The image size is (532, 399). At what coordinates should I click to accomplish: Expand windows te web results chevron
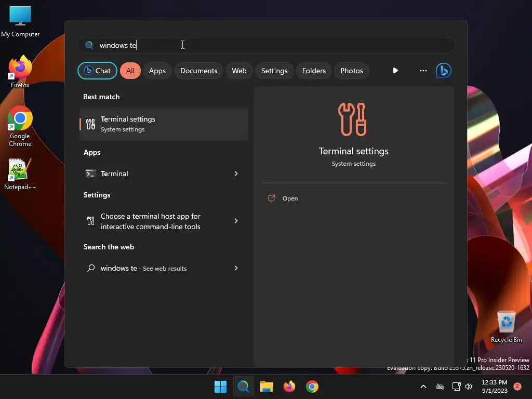(x=236, y=268)
